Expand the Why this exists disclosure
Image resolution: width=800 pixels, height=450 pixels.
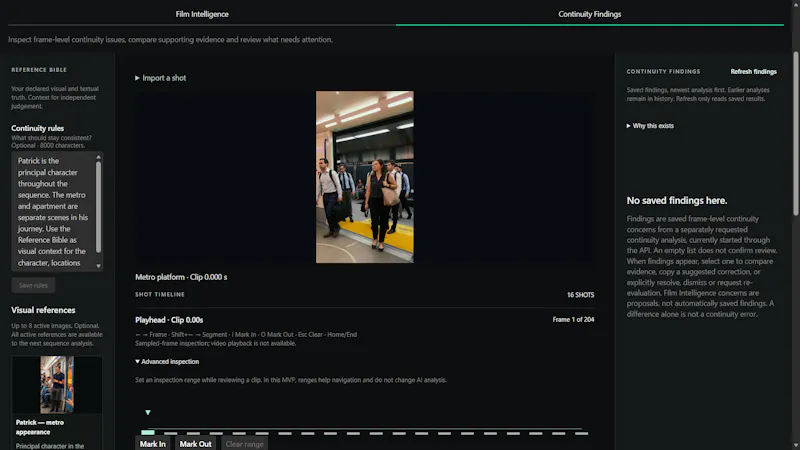point(650,126)
